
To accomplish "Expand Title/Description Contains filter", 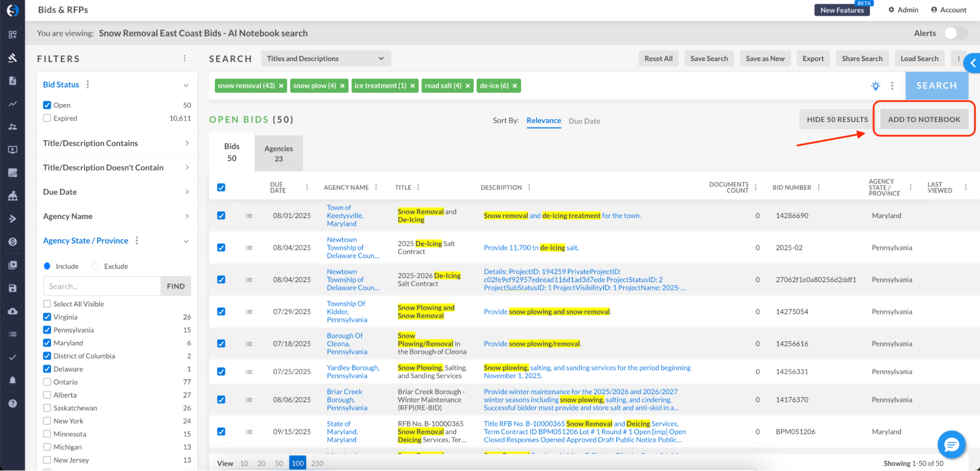I will pos(116,143).
